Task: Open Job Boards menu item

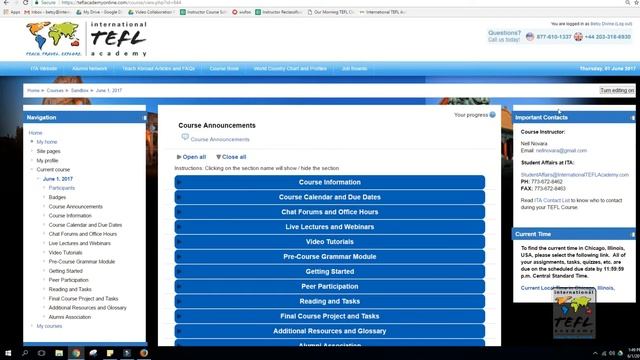Action: point(354,69)
